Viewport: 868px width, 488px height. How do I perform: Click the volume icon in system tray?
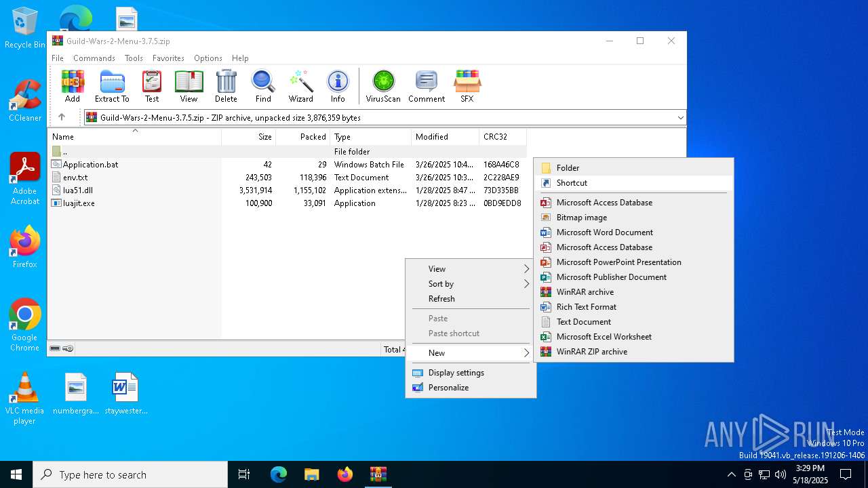tap(780, 474)
